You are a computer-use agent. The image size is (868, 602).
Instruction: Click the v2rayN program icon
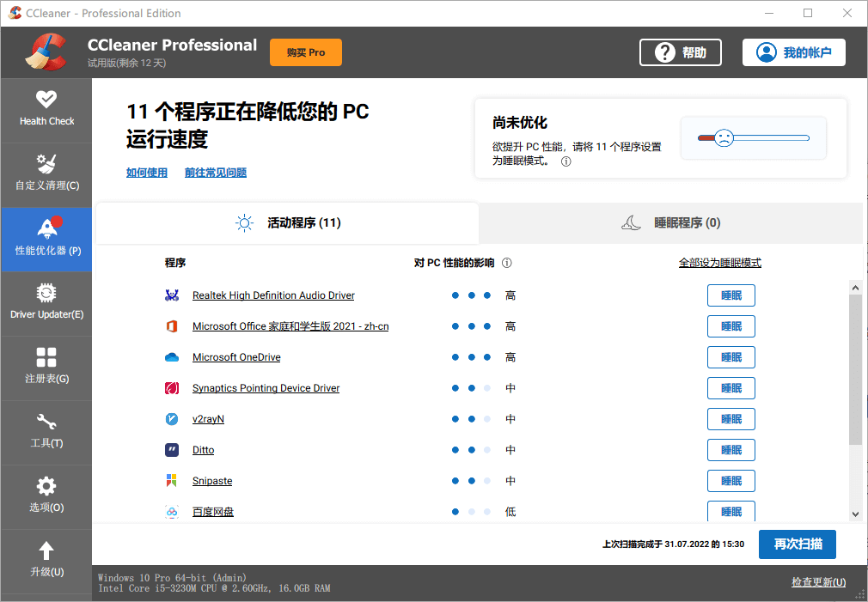click(172, 419)
